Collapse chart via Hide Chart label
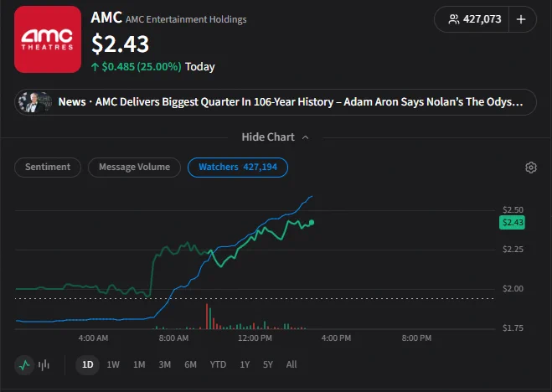Image resolution: width=552 pixels, height=392 pixels. click(x=268, y=137)
